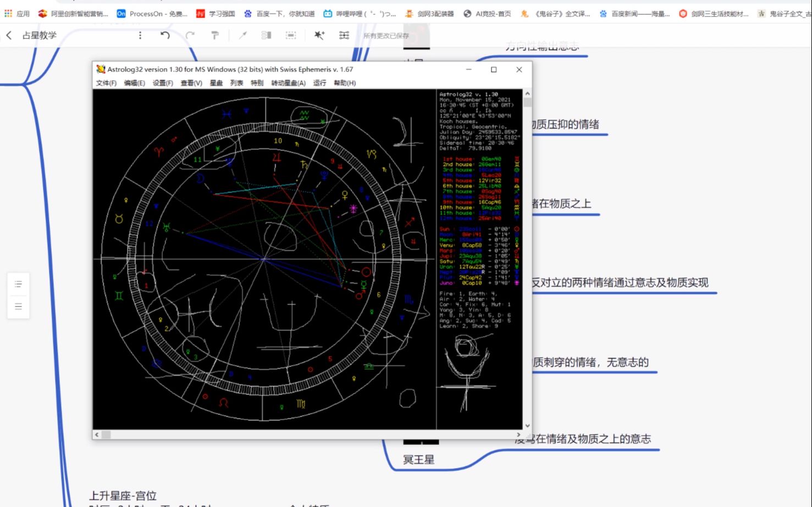Viewport: 812px width, 507px height.
Task: Click the diagonal-line style tool in ProcessOn toolbar
Action: (242, 35)
